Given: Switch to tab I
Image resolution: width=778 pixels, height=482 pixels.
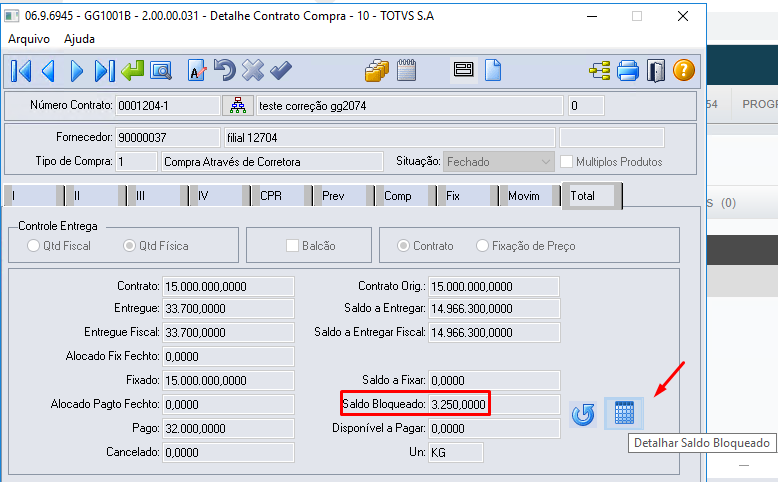Looking at the screenshot, I should tap(33, 196).
